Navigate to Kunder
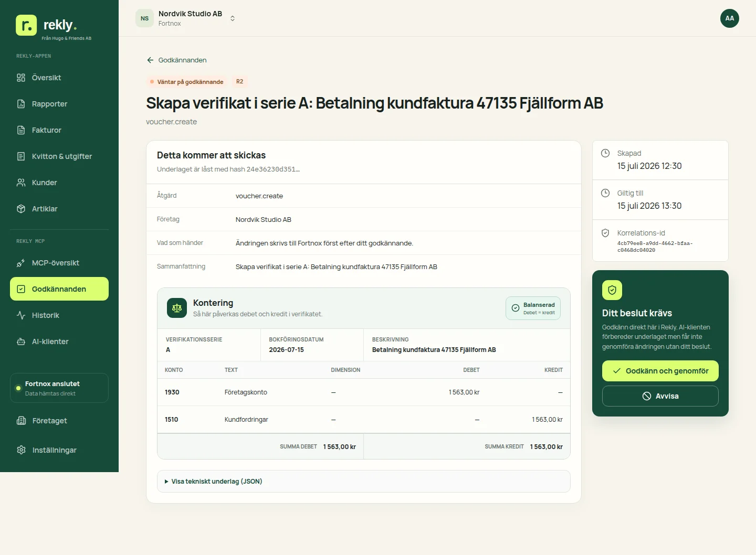Viewport: 756px width, 555px height. tap(59, 183)
